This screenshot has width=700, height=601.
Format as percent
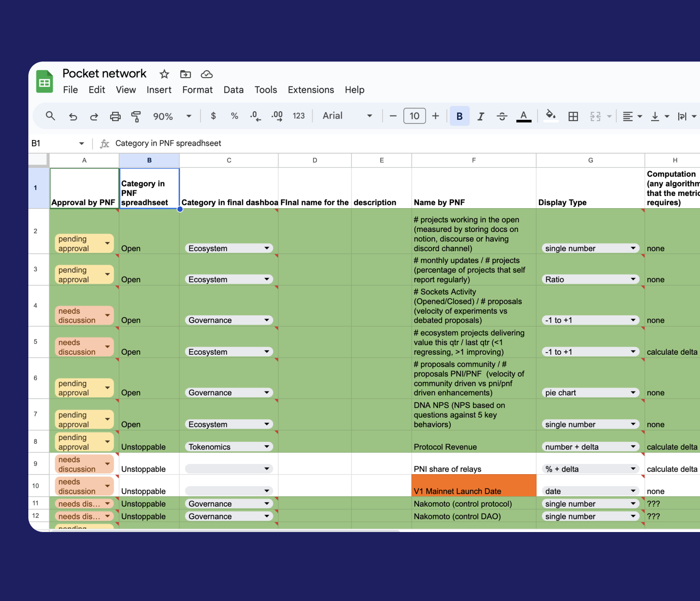point(235,116)
